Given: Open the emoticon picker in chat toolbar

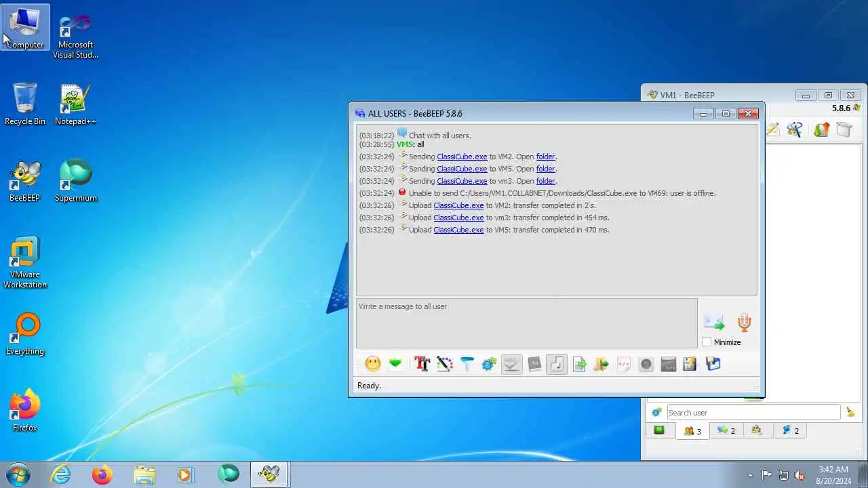Looking at the screenshot, I should pyautogui.click(x=373, y=364).
